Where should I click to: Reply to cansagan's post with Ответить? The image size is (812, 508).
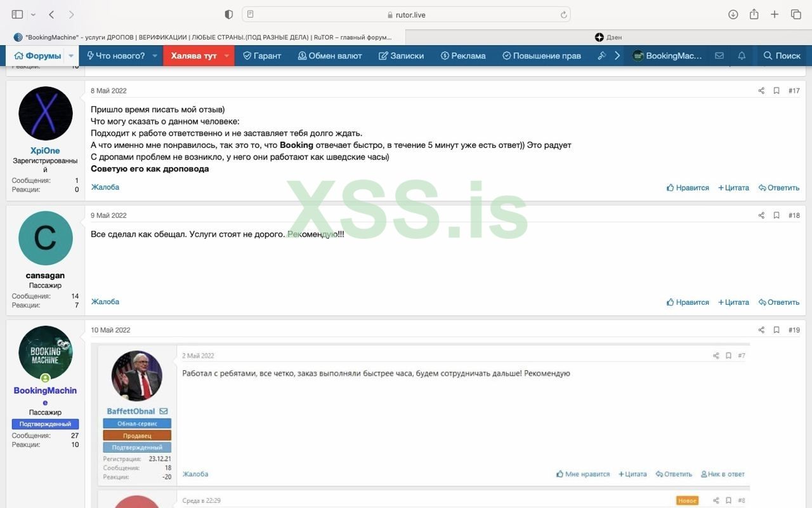point(779,302)
